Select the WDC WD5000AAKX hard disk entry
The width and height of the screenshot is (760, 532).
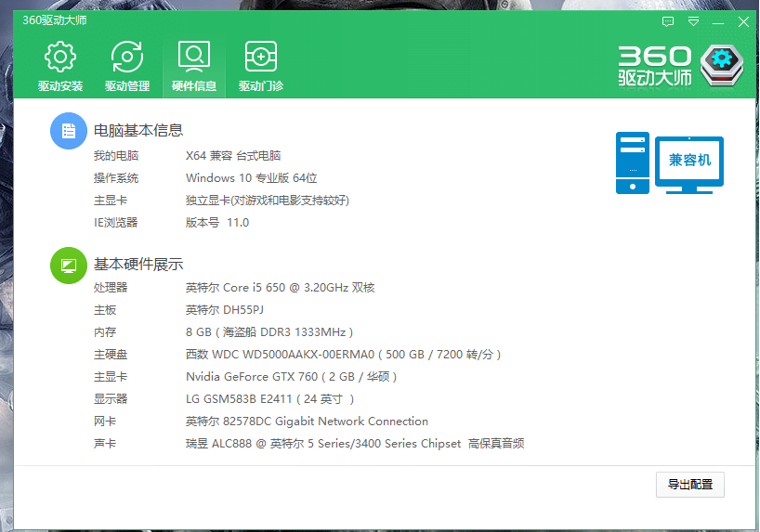(x=344, y=355)
